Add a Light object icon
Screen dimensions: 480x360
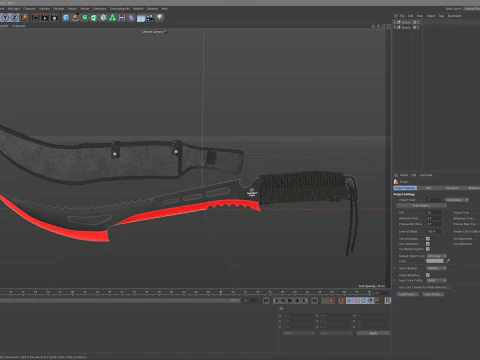click(160, 17)
